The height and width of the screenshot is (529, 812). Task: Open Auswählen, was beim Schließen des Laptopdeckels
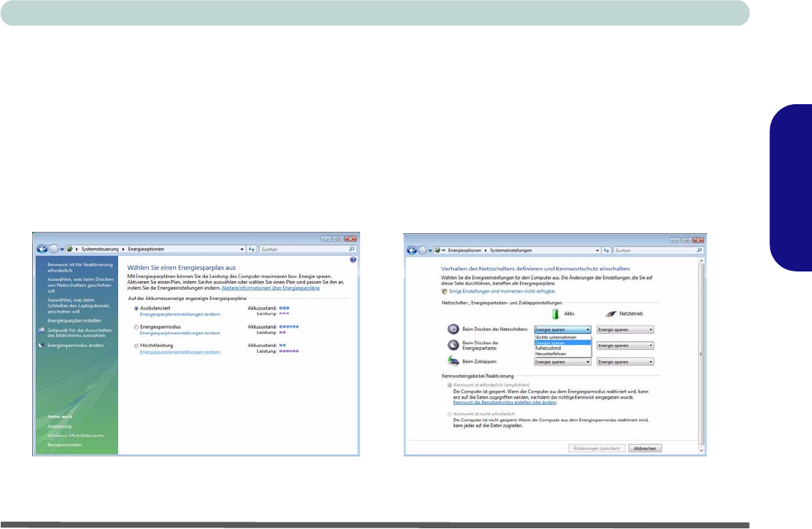point(78,306)
